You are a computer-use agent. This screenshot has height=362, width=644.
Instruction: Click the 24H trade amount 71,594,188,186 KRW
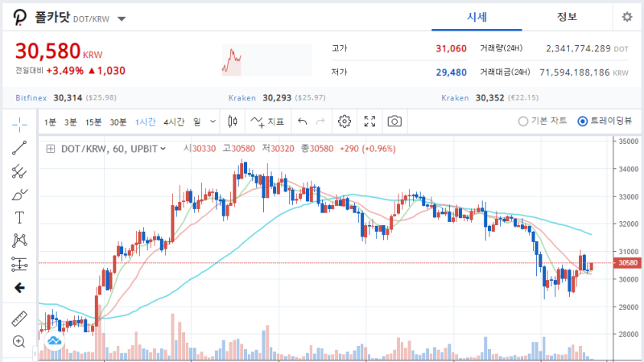pyautogui.click(x=584, y=72)
